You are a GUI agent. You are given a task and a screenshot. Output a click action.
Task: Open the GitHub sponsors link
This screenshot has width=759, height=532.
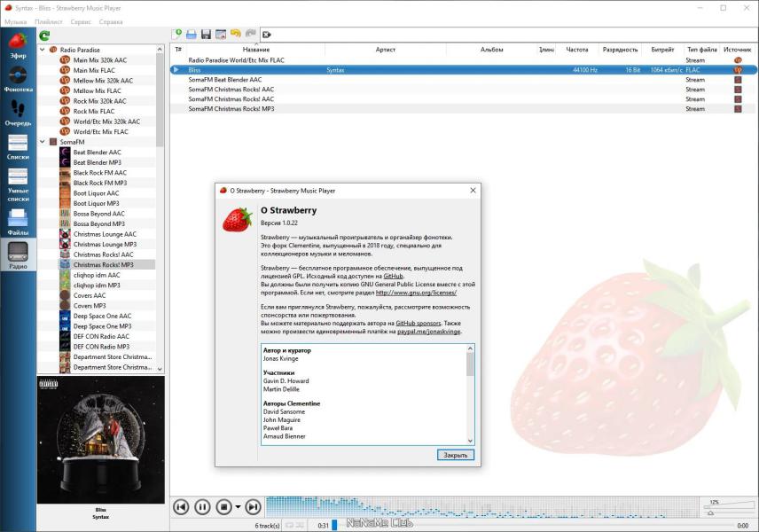[x=419, y=324]
